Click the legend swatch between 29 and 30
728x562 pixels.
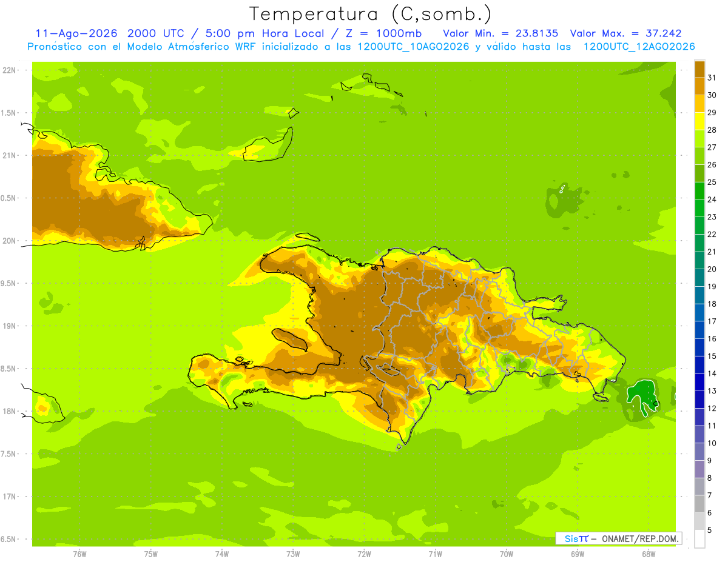(x=699, y=104)
